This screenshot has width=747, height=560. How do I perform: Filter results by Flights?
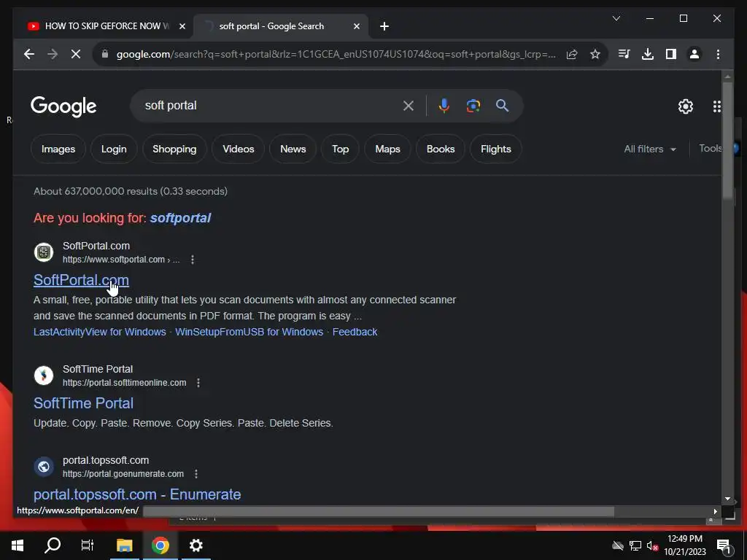pos(496,149)
